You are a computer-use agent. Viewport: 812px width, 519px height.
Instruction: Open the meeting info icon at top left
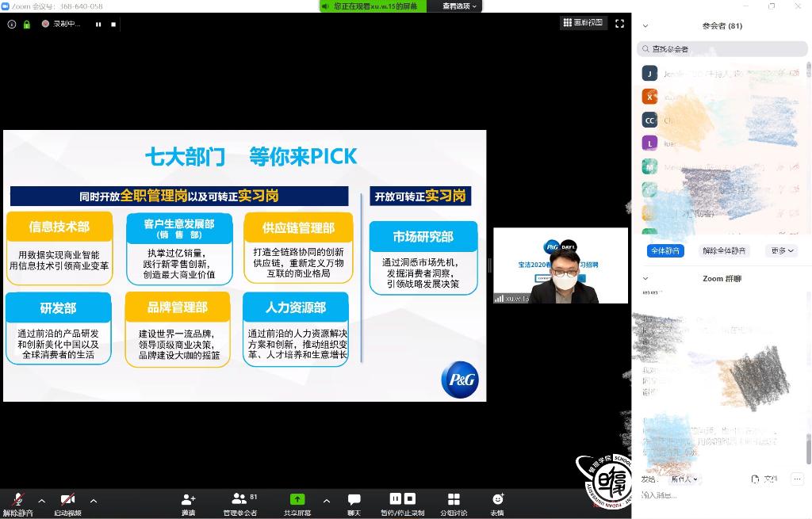click(11, 25)
